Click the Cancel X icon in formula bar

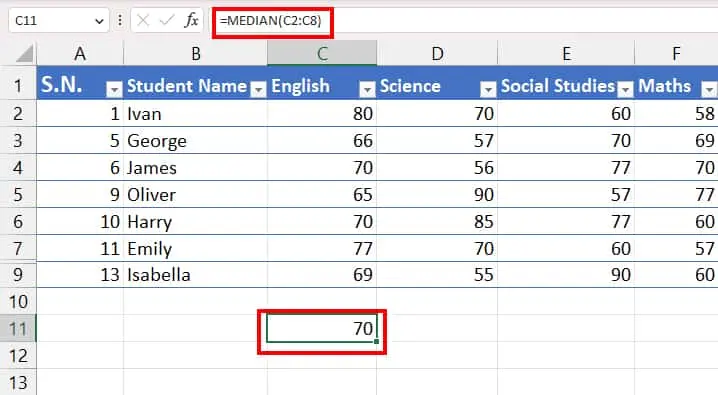pos(143,21)
